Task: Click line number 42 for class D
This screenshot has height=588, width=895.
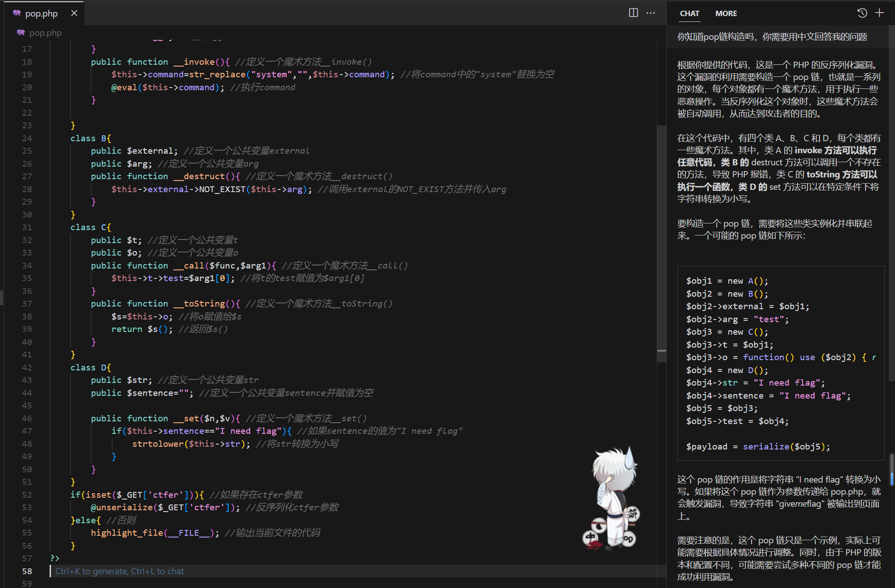Action: [27, 367]
